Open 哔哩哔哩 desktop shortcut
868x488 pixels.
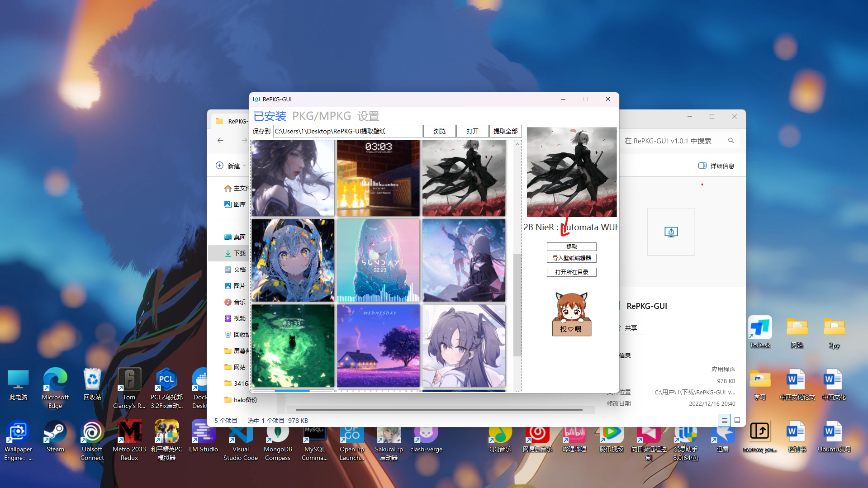tap(574, 440)
